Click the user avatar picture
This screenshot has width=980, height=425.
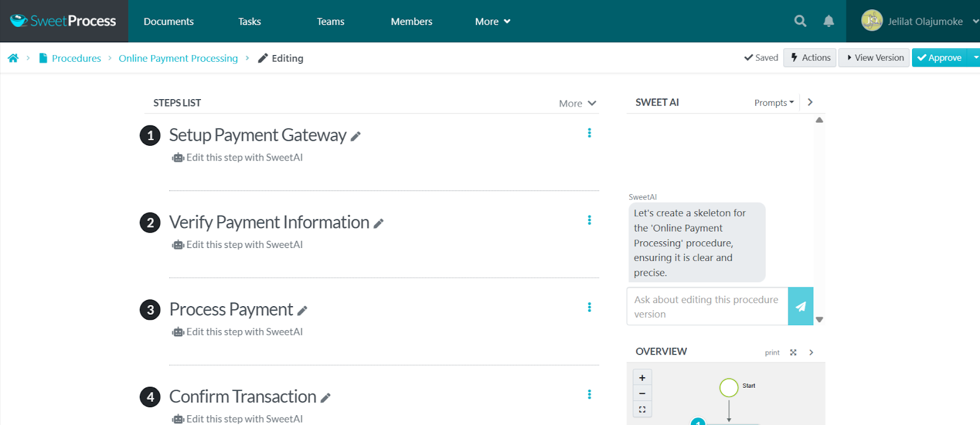[x=872, y=21]
